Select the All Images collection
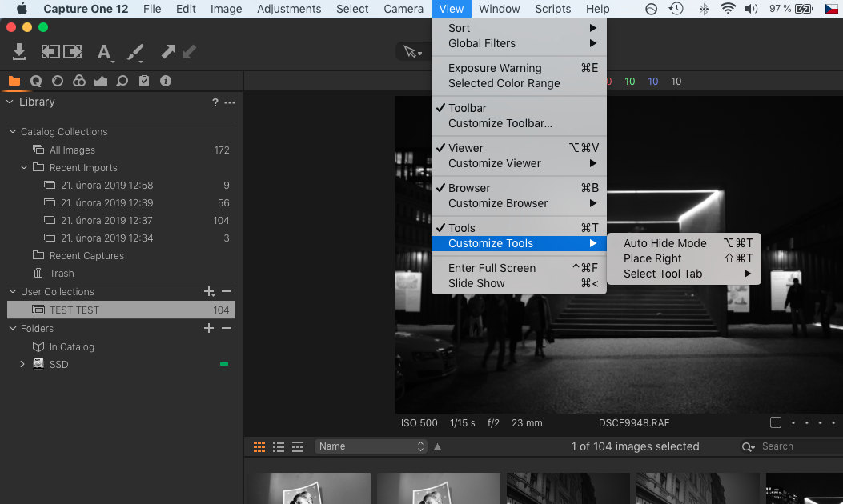Image resolution: width=843 pixels, height=504 pixels. pyautogui.click(x=72, y=150)
